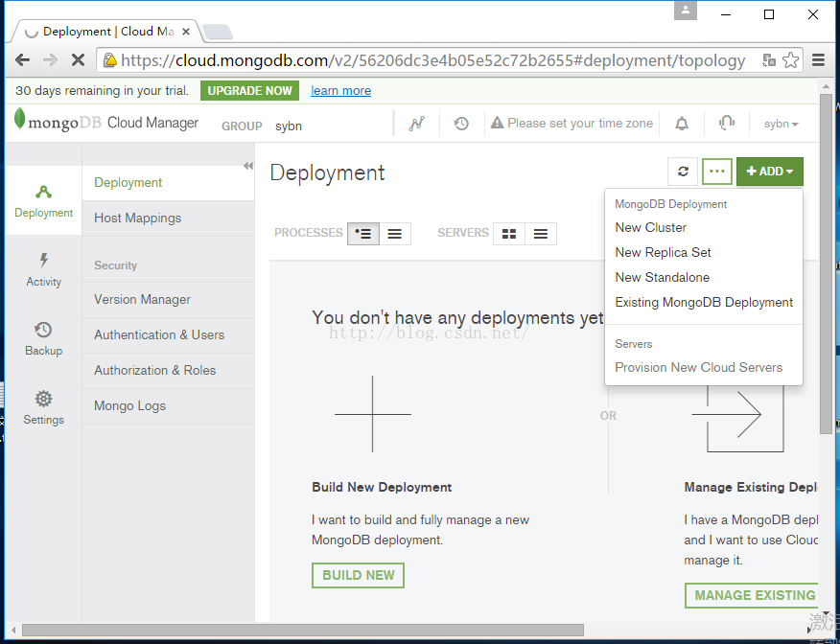This screenshot has width=840, height=644.
Task: Open Mongo Logs
Action: tap(168, 405)
